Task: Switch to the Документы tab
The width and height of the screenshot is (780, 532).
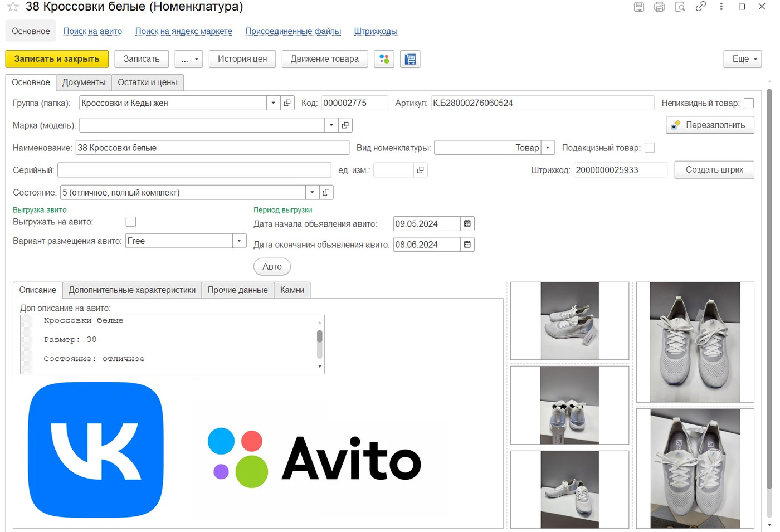Action: pyautogui.click(x=84, y=82)
